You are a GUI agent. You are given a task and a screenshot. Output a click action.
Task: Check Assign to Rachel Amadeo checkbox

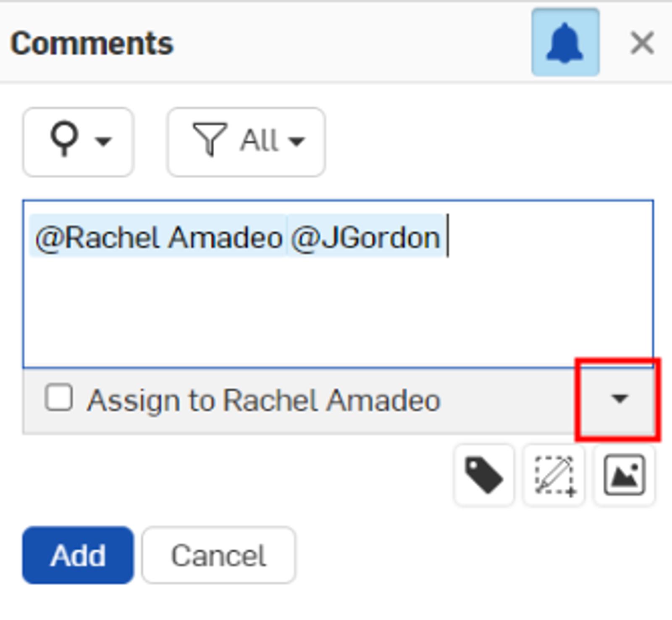point(59,397)
